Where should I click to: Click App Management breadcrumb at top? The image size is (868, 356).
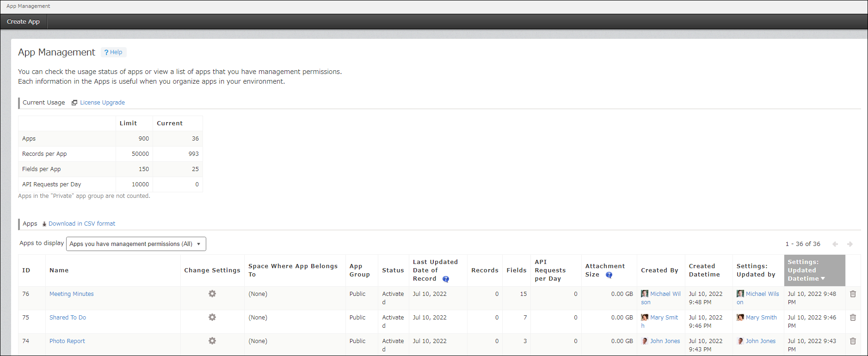click(28, 6)
